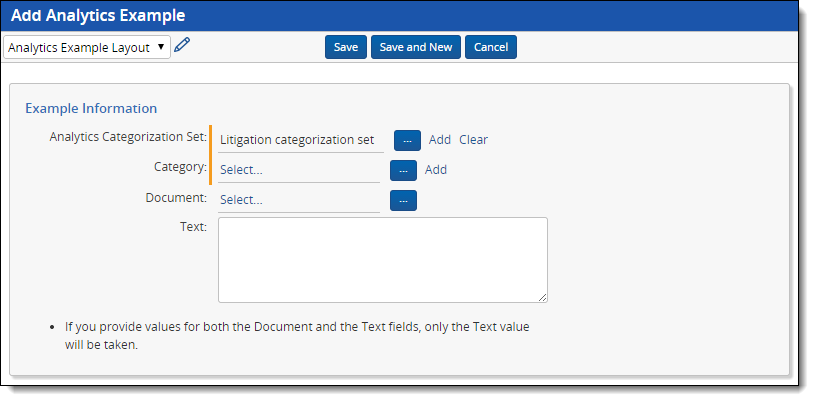Open the Analytics Example Layout dropdown
Screen dimensions: 814x401
[x=86, y=47]
